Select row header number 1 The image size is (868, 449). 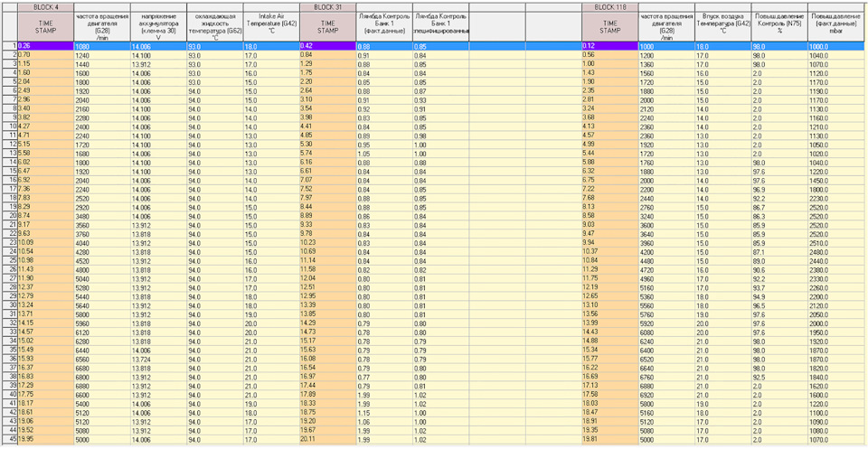pos(9,46)
